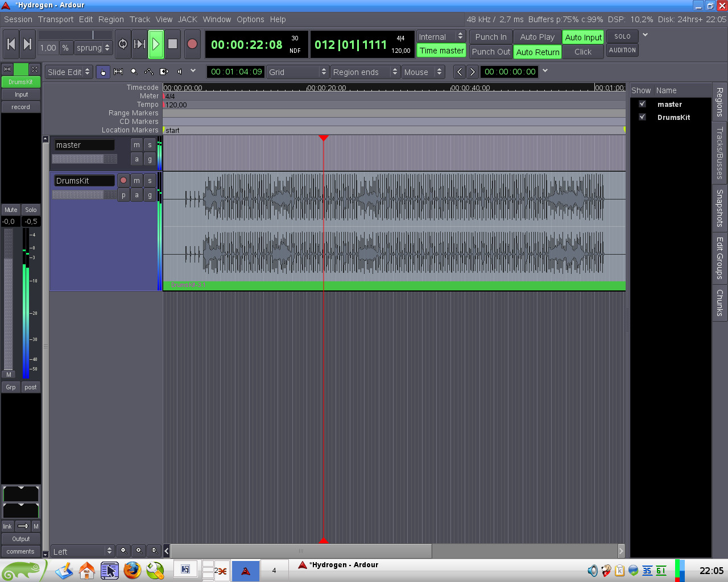728x582 pixels.
Task: Open the sprung shuttle mode dropdown
Action: pos(93,48)
